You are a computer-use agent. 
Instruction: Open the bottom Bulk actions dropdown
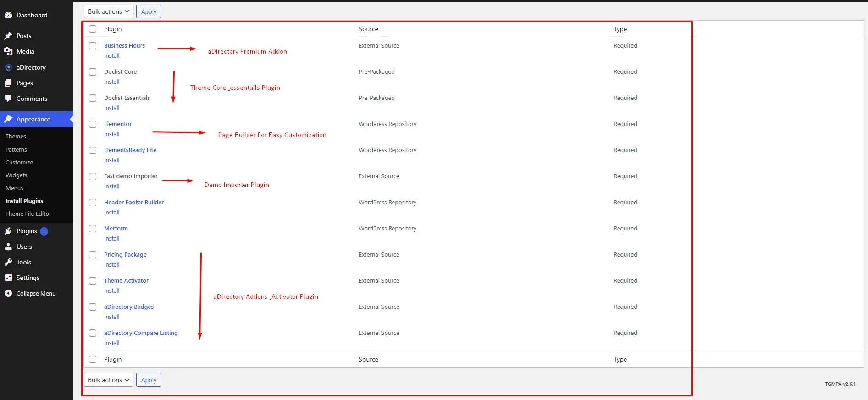[109, 380]
